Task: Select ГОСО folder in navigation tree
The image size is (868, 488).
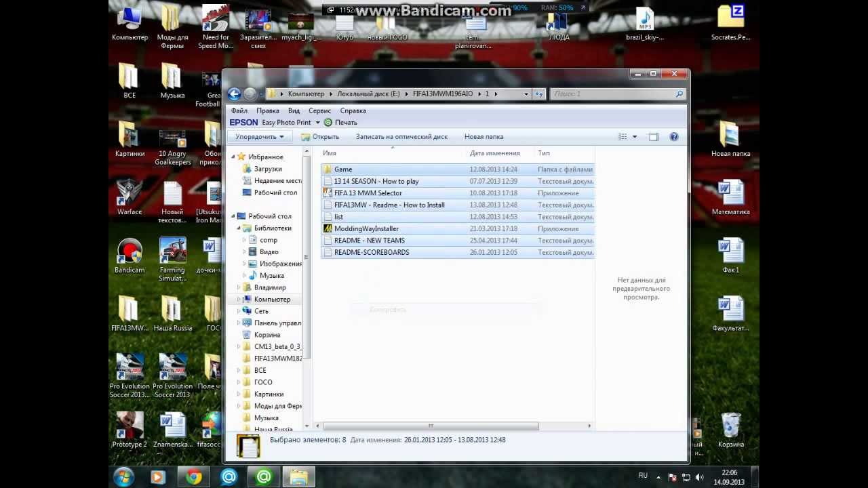Action: (263, 382)
